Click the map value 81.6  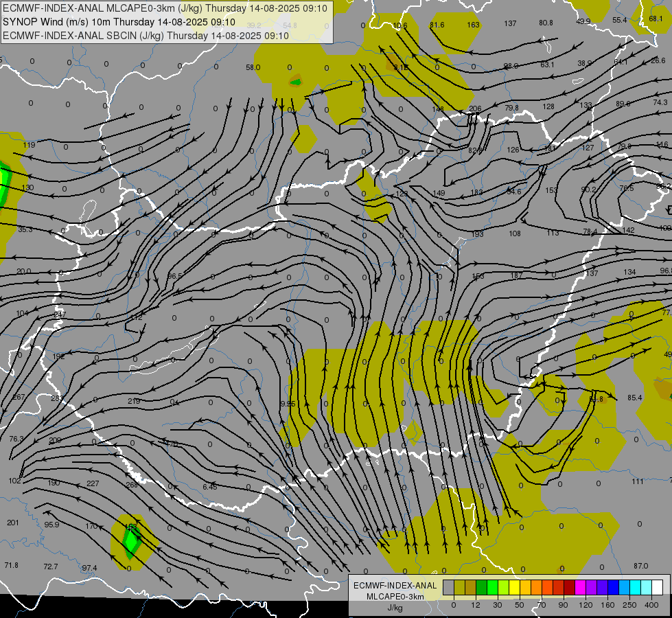pos(437,25)
